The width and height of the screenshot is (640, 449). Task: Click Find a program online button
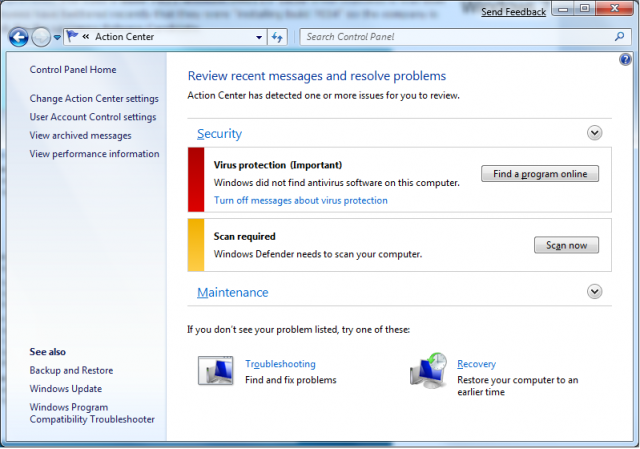540,174
